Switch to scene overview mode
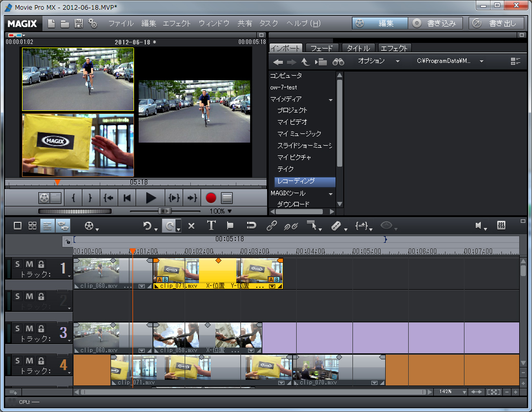Viewport: 532px width, 412px height. 33,225
